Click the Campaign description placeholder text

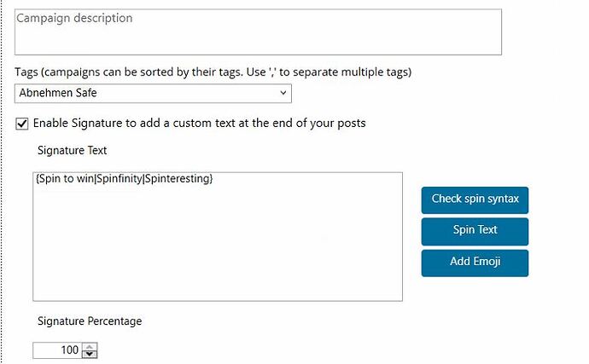pyautogui.click(x=74, y=19)
